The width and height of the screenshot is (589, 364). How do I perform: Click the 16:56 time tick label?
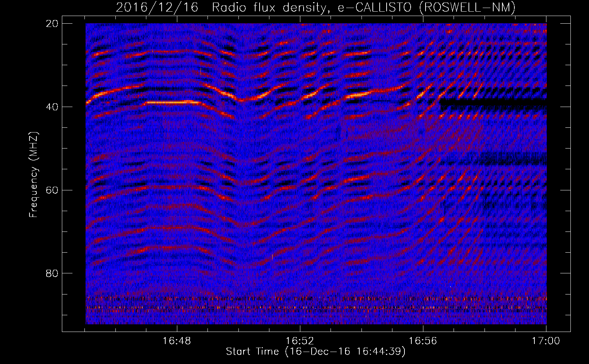click(x=423, y=341)
